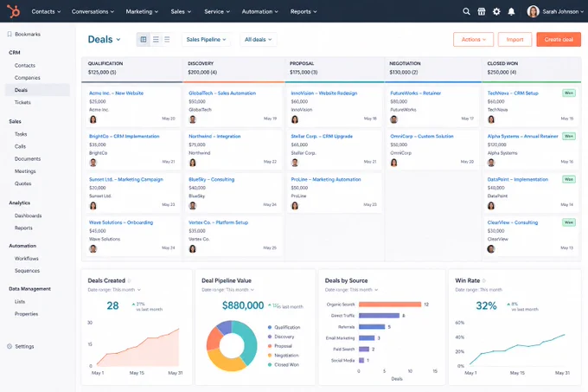The height and width of the screenshot is (392, 588).
Task: Open the All deals filter dropdown
Action: click(x=258, y=40)
